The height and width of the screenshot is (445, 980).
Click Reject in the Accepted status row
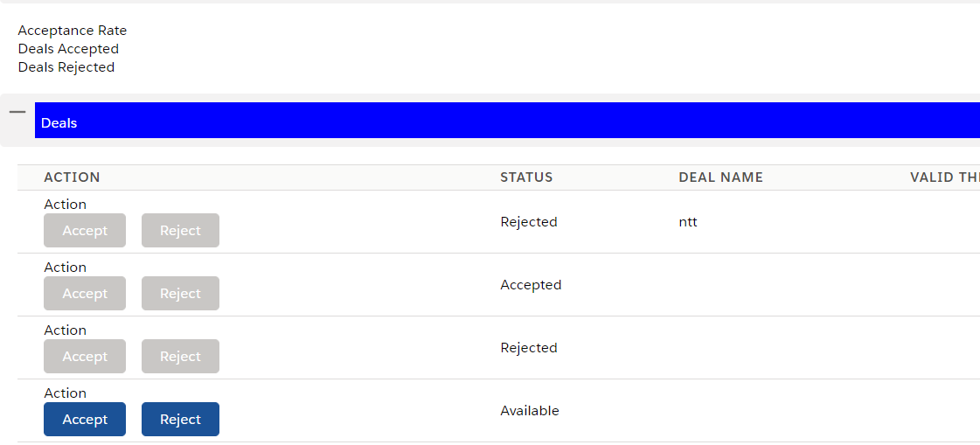(x=180, y=294)
